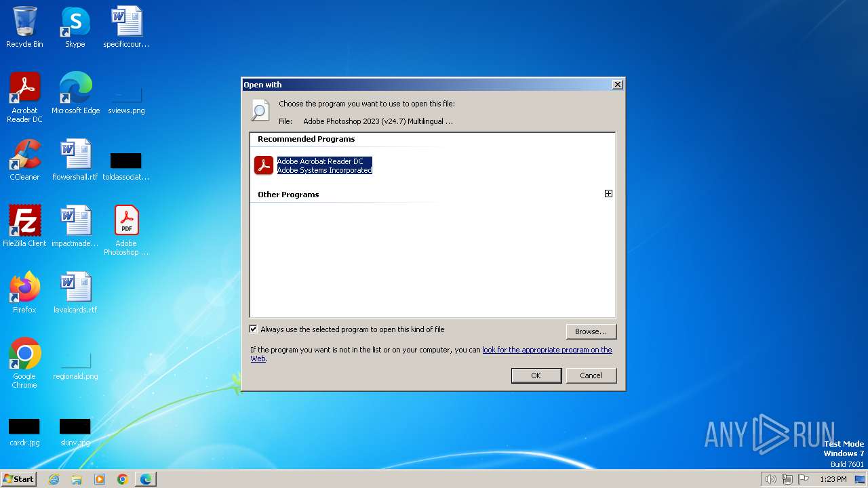Open Internet Explorer from the taskbar

54,479
